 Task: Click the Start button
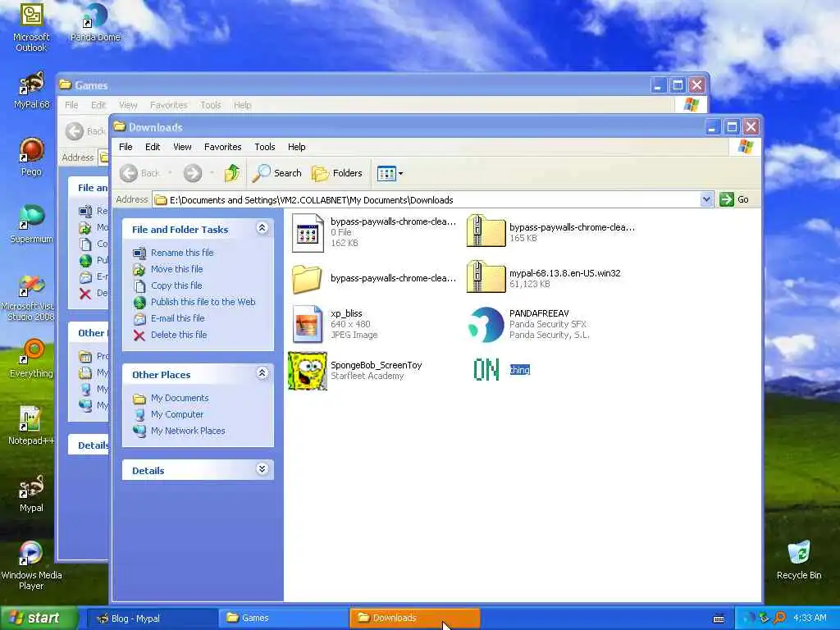tap(39, 618)
